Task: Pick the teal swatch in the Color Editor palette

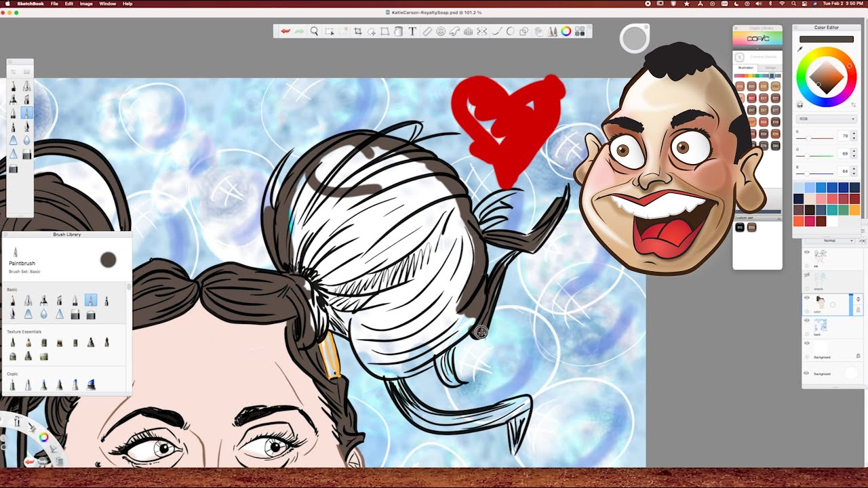Action: point(832,210)
